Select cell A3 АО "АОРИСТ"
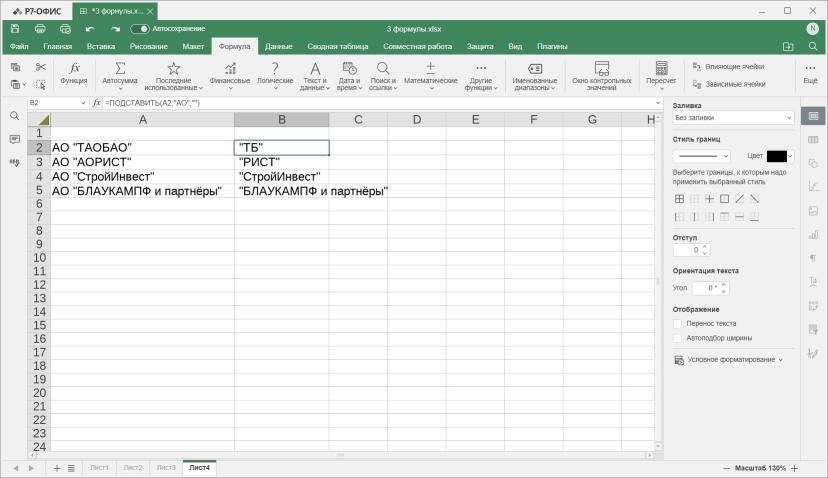 pyautogui.click(x=143, y=162)
